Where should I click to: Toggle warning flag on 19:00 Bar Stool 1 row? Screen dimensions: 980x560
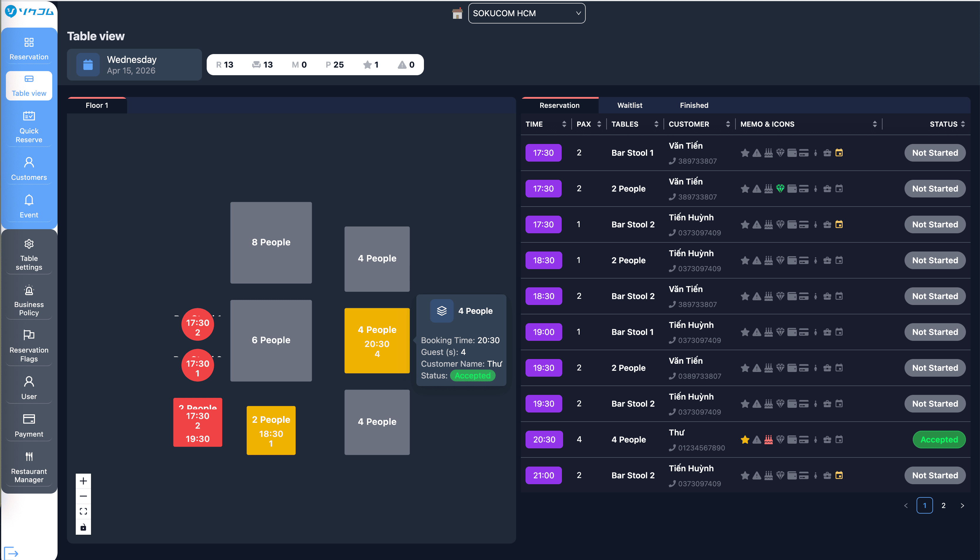757,332
